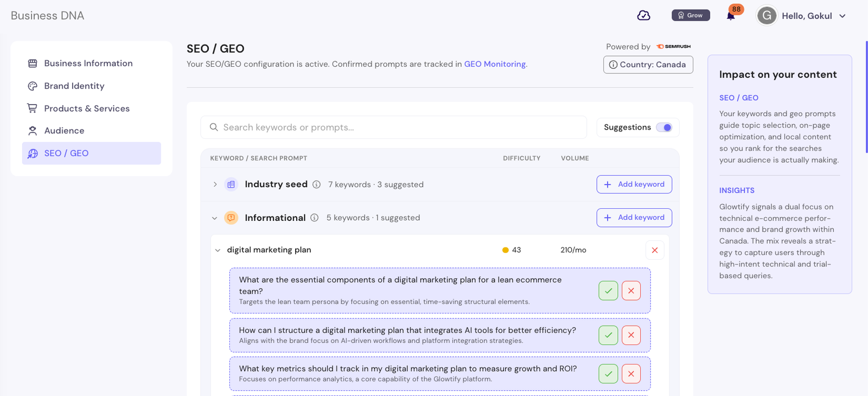Select SEO / GEO sidebar item
This screenshot has height=396, width=868.
pyautogui.click(x=92, y=153)
